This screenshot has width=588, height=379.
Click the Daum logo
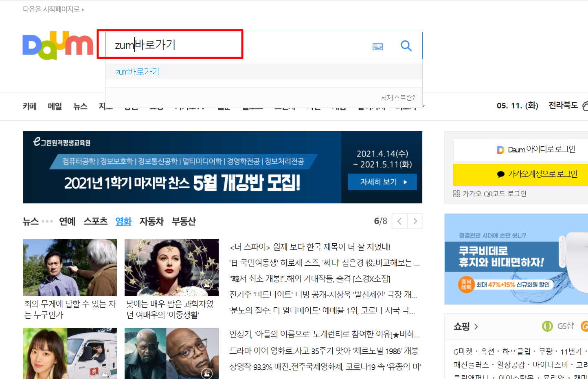click(x=58, y=45)
